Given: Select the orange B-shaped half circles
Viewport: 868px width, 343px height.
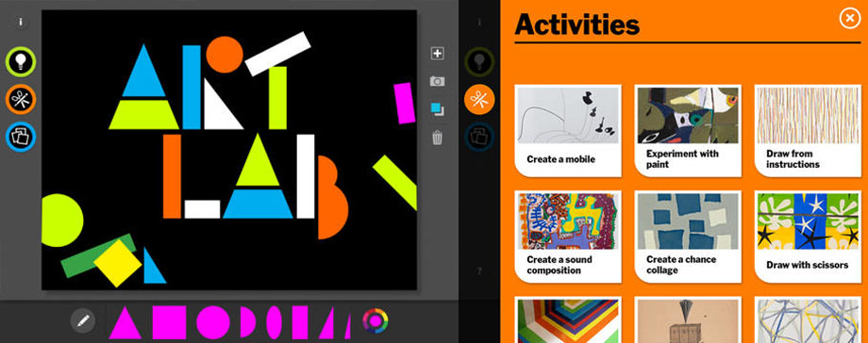Looking at the screenshot, I should coord(332,198).
